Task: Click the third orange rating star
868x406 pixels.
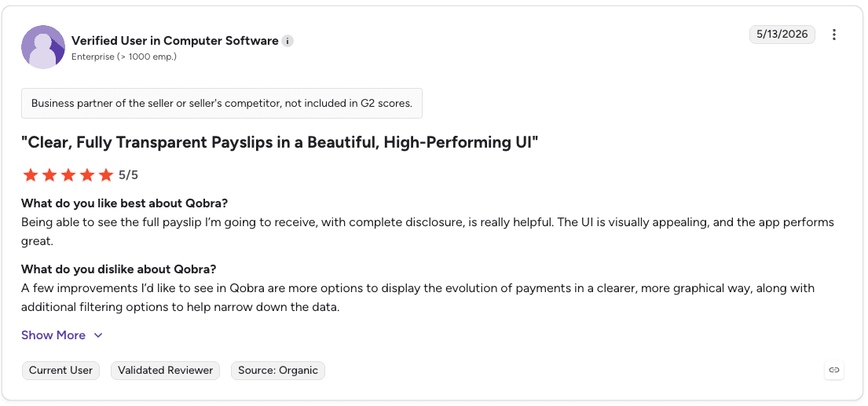Action: click(68, 175)
